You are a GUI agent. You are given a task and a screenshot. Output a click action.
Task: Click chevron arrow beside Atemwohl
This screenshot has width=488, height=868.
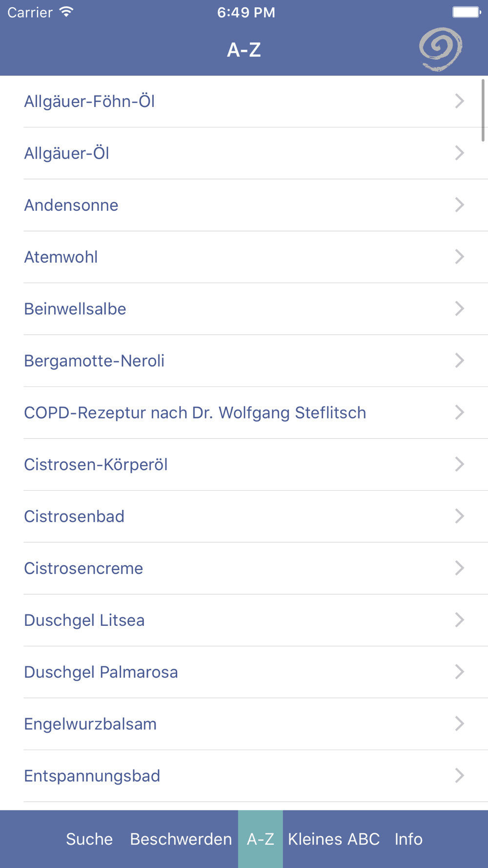(459, 257)
